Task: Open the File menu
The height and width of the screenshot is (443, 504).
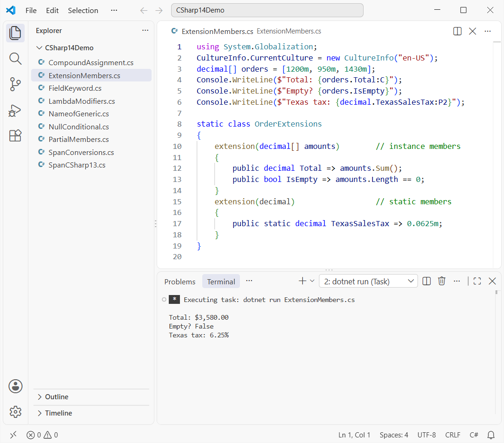Action: point(31,11)
